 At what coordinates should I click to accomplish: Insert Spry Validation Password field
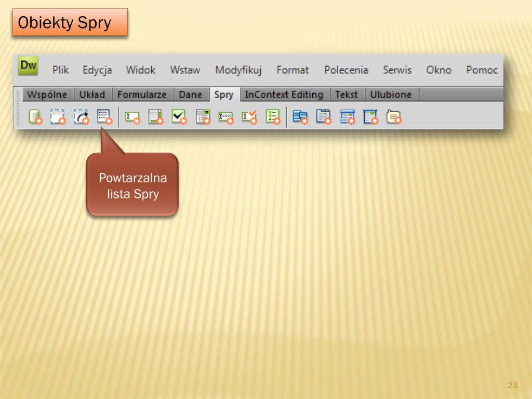pyautogui.click(x=226, y=118)
